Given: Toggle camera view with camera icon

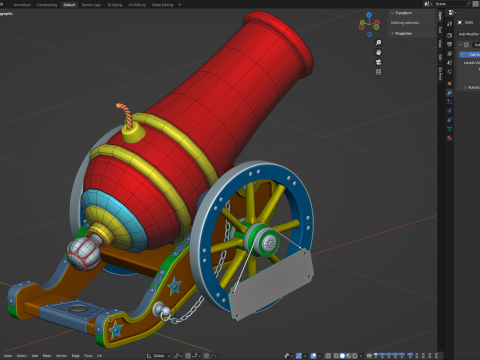Looking at the screenshot, I should pos(378,62).
